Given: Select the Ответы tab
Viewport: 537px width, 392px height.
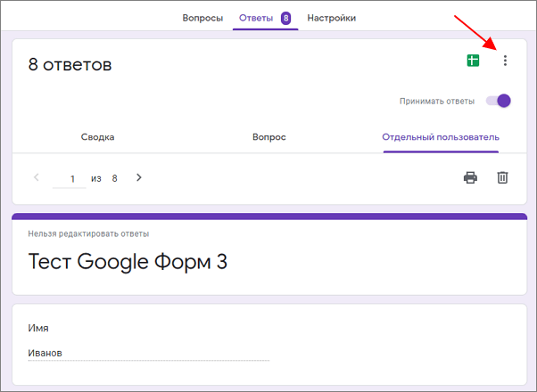Looking at the screenshot, I should coord(256,18).
